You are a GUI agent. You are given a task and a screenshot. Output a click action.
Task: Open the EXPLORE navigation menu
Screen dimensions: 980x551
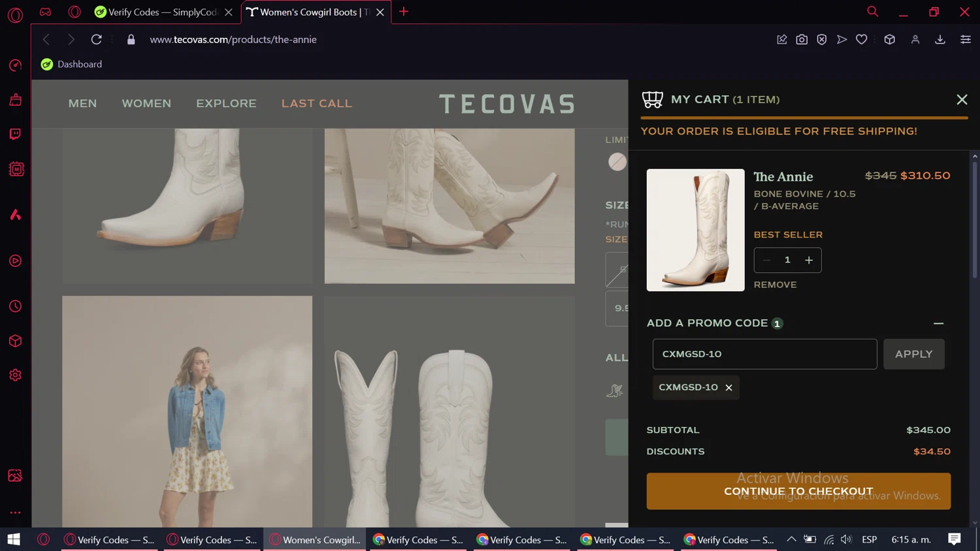226,103
